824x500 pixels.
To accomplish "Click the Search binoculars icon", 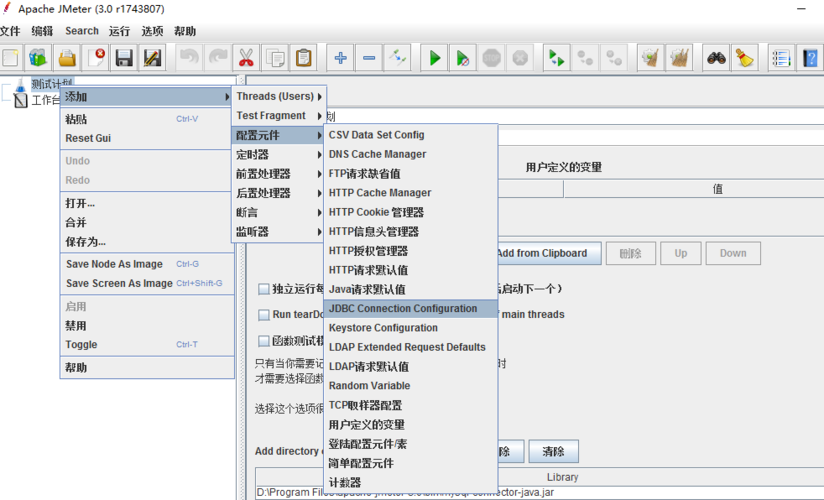I will coord(716,57).
